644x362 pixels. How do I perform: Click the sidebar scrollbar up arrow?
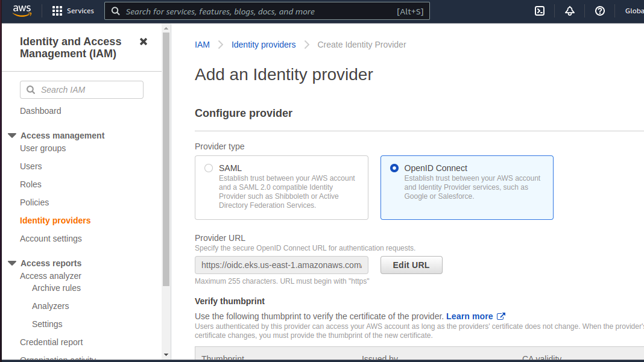(166, 28)
